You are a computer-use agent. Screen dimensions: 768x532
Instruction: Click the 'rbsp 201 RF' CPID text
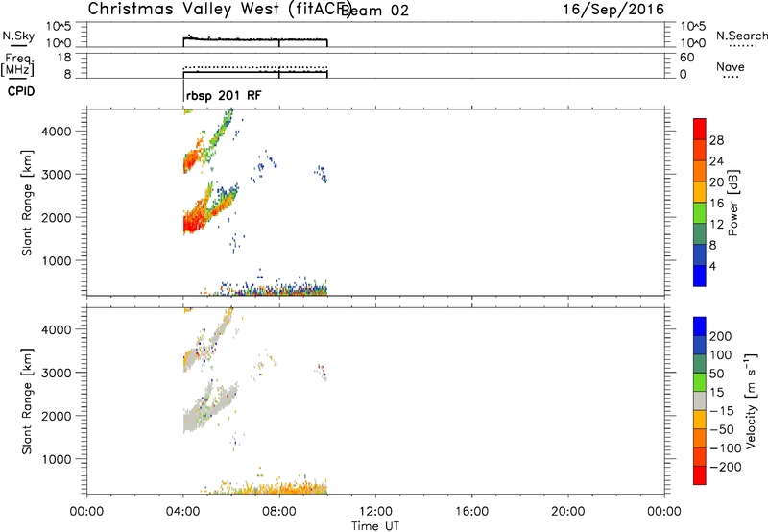224,95
